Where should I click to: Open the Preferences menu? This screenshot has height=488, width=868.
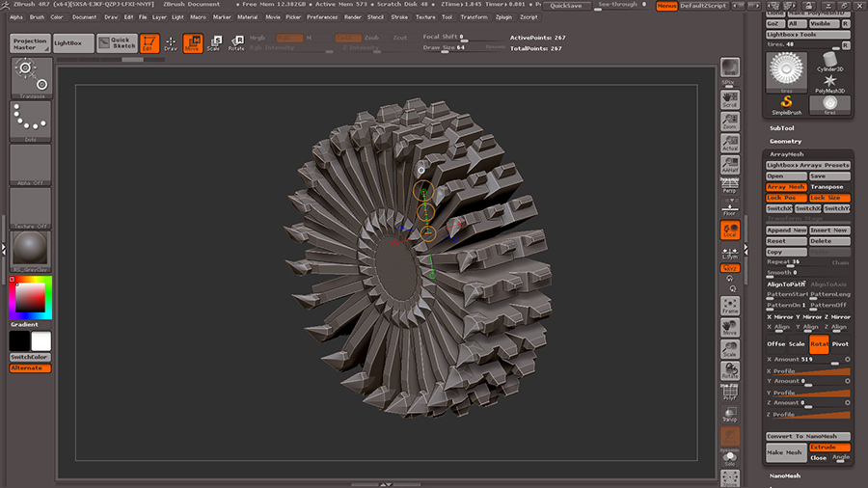pos(322,16)
